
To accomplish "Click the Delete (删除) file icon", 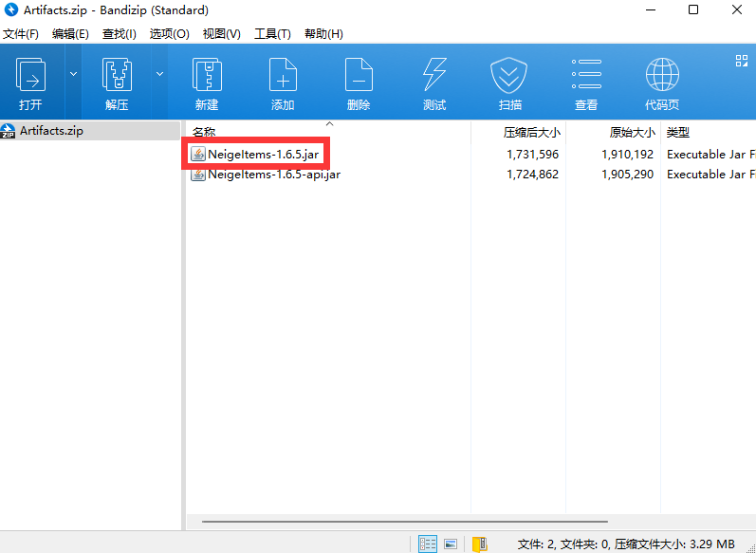I will (359, 75).
